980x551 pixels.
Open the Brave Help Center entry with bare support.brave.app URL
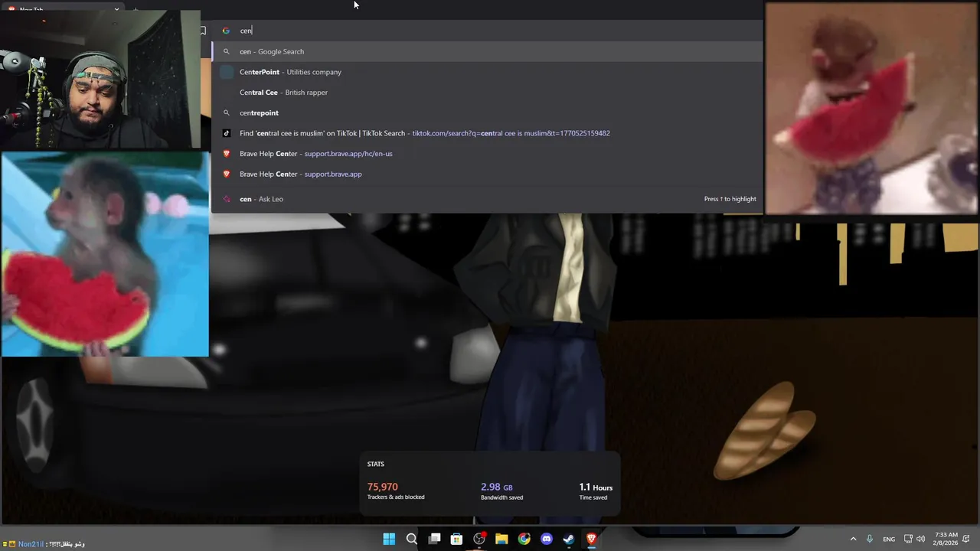click(x=488, y=174)
